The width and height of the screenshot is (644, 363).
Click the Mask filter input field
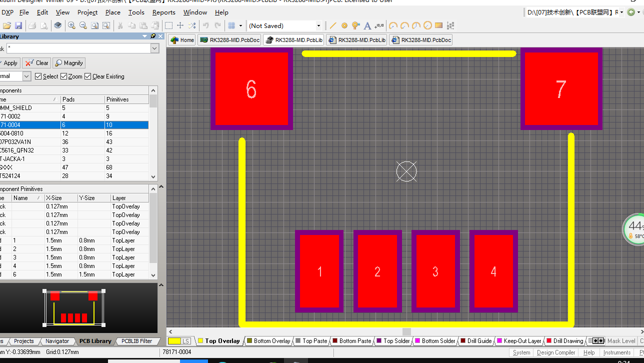(78, 48)
